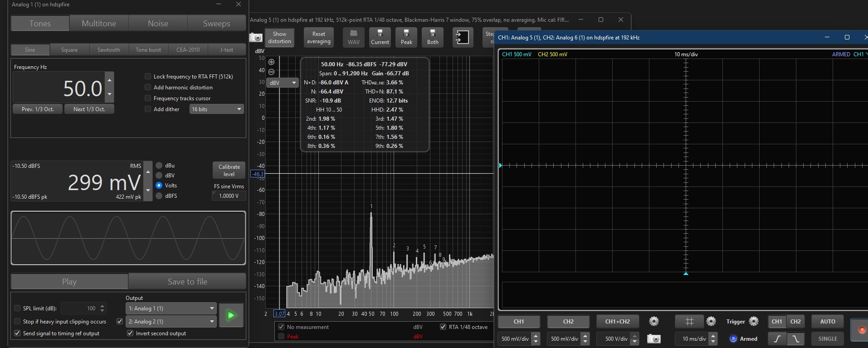The width and height of the screenshot is (868, 348).
Task: Click Prev. 1/3 Oct. button
Action: [38, 109]
